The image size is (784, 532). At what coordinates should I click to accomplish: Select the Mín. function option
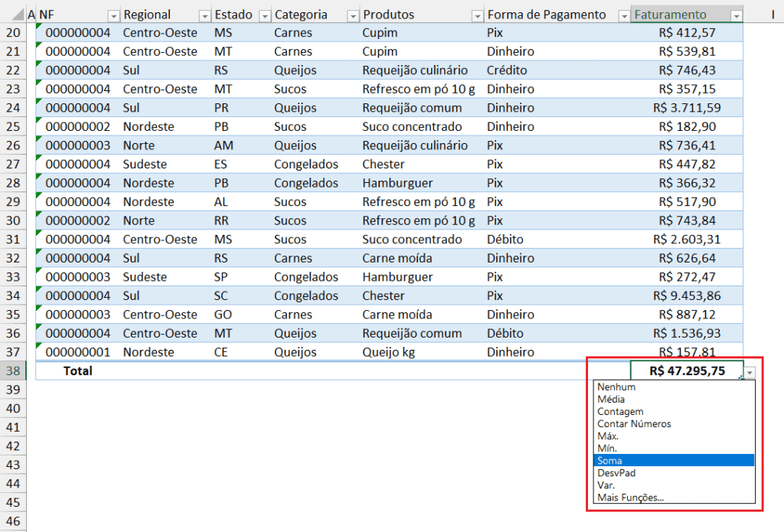[607, 449]
